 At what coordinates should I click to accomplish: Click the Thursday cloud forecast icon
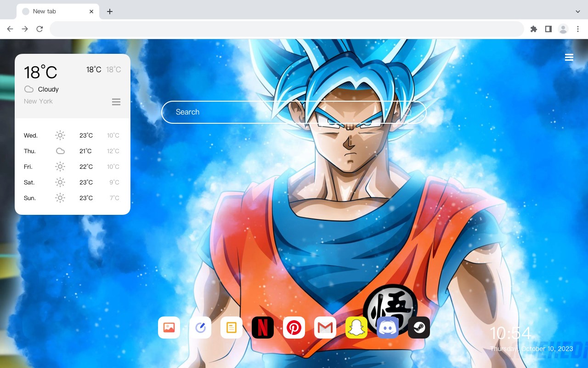tap(60, 151)
